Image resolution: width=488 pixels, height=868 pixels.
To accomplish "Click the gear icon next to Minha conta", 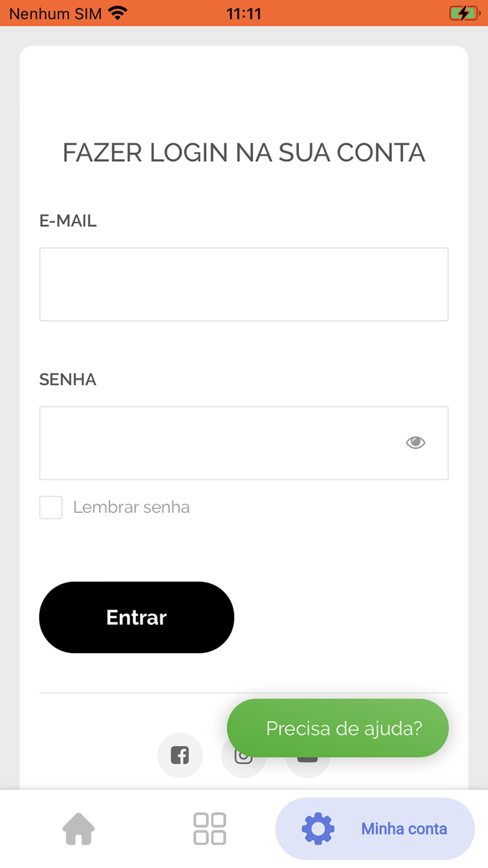I will pyautogui.click(x=317, y=828).
